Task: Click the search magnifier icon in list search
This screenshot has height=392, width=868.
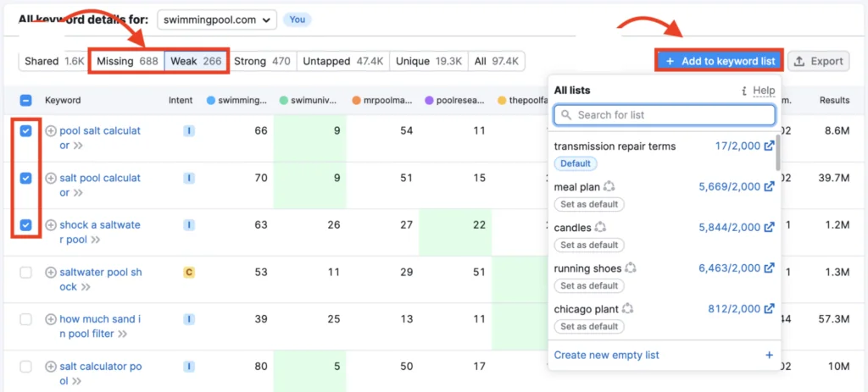Action: (566, 115)
